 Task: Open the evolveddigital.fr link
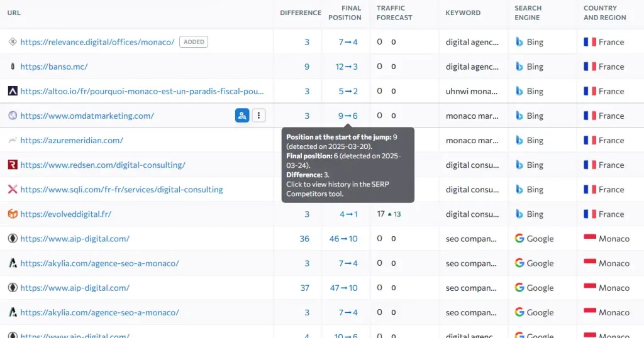[65, 214]
